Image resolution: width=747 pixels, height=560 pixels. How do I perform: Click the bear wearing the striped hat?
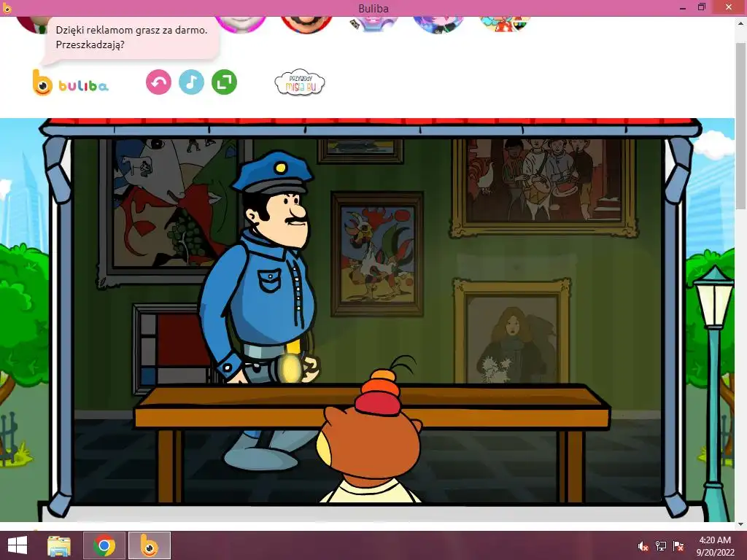tap(371, 433)
